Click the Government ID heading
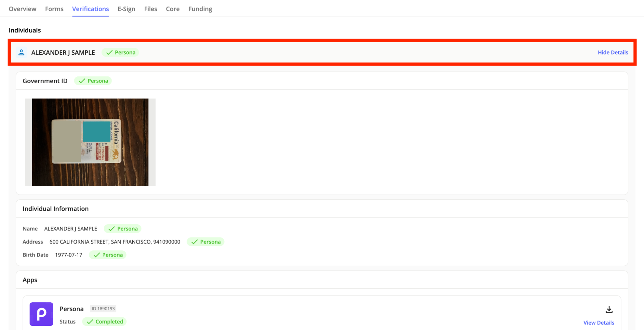 (x=45, y=81)
